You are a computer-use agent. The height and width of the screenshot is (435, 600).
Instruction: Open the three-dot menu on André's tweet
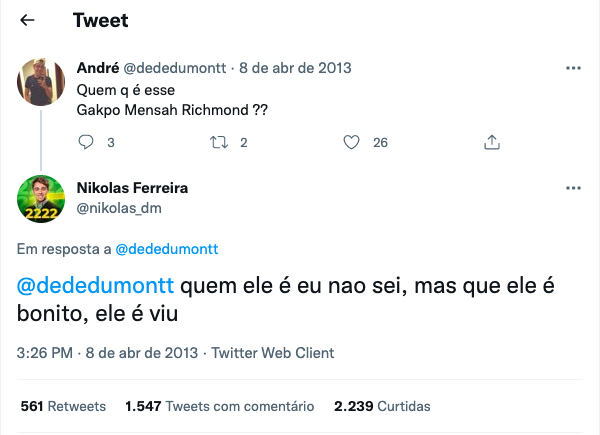pyautogui.click(x=573, y=68)
